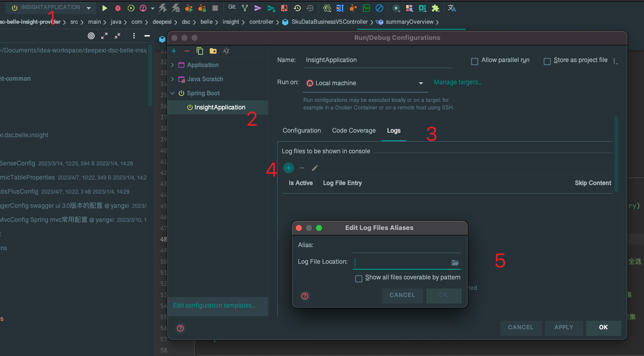This screenshot has width=644, height=356.
Task: Click the Debug bug icon
Action: click(118, 8)
